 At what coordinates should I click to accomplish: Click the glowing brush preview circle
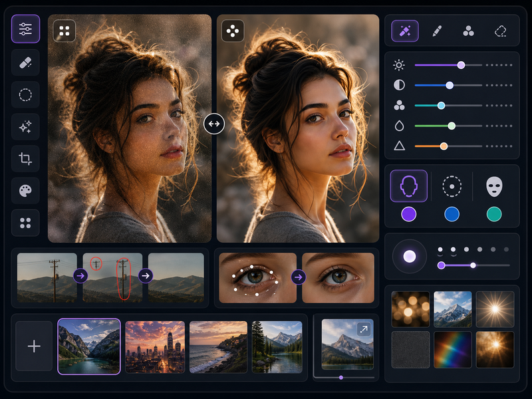[410, 257]
